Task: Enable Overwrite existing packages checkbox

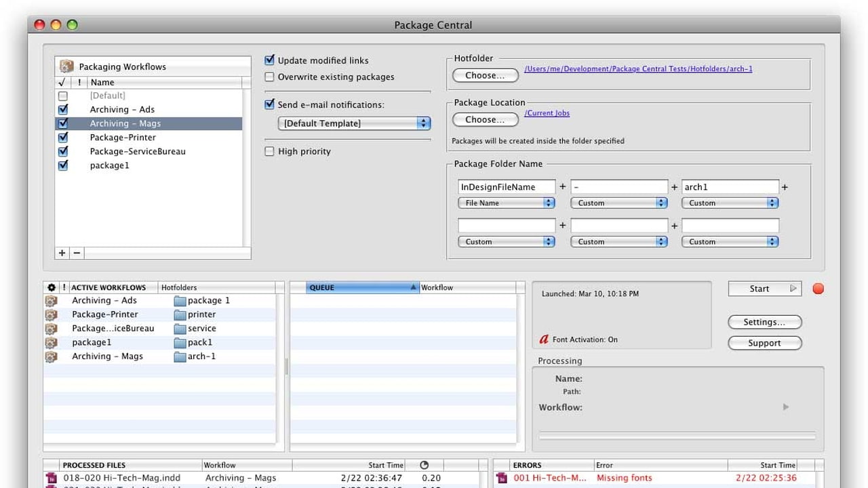Action: (269, 77)
